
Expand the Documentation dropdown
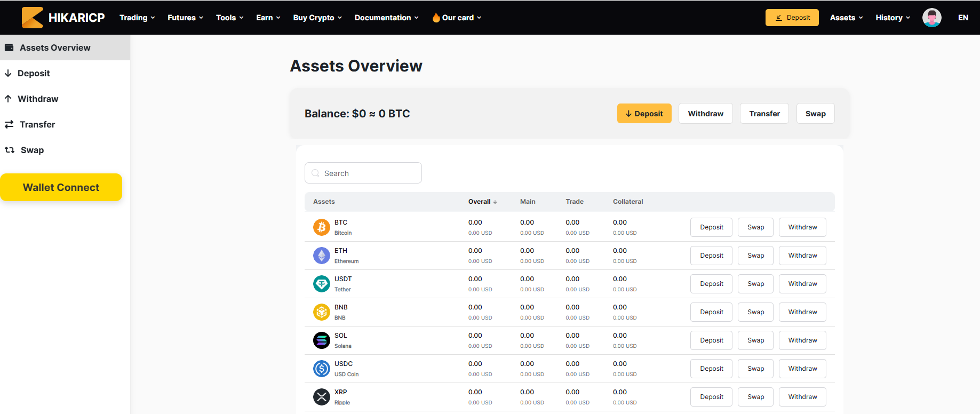386,18
